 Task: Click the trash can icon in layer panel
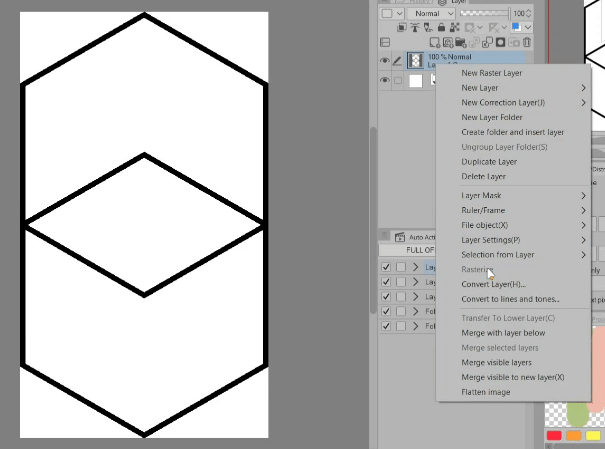click(x=528, y=43)
